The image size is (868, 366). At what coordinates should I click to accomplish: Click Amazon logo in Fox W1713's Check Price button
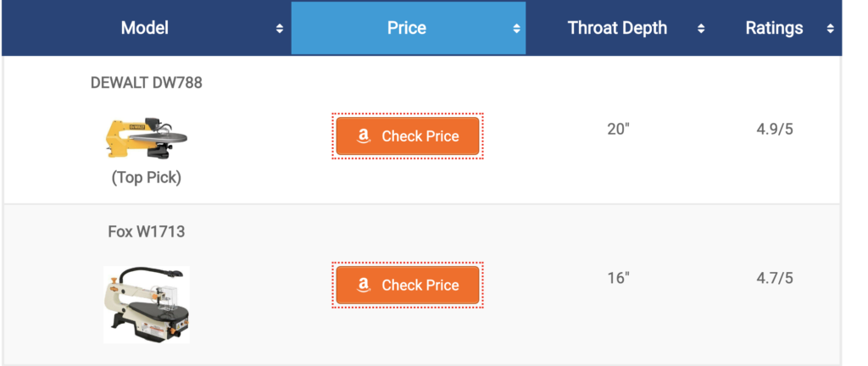364,286
